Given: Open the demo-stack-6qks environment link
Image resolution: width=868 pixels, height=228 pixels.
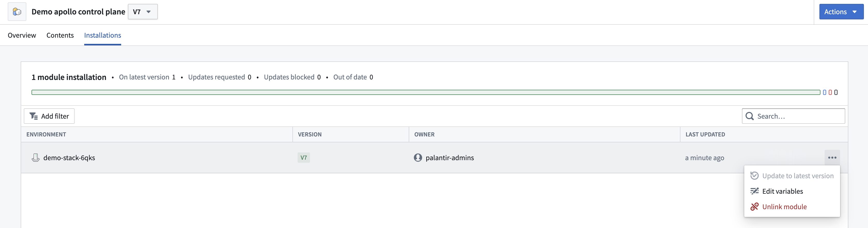Looking at the screenshot, I should [69, 157].
